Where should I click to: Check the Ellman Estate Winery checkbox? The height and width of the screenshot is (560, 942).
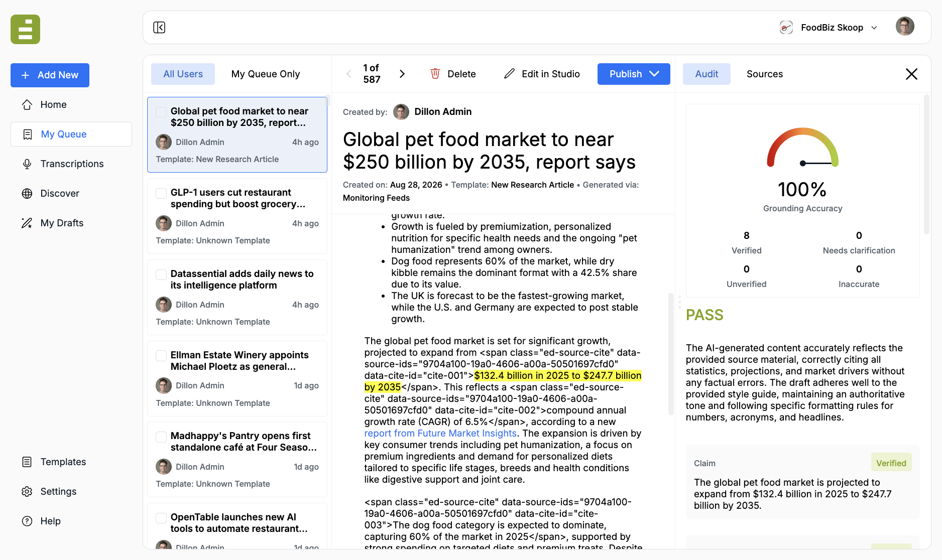click(161, 355)
